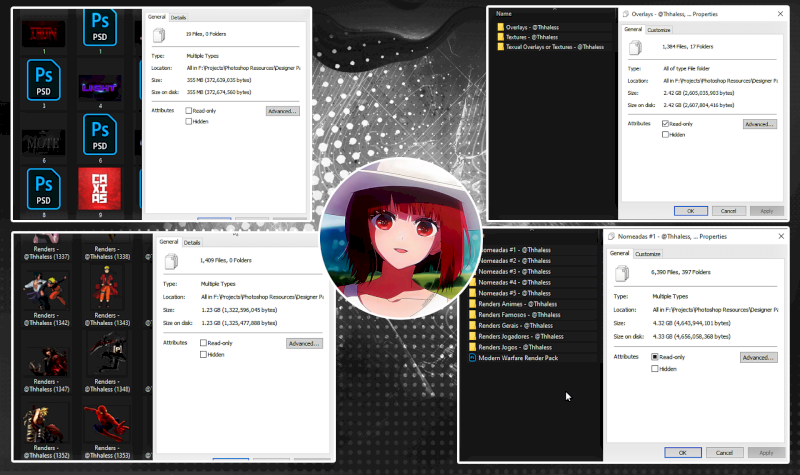The height and width of the screenshot is (475, 800).
Task: Uncheck Read-only in Overlays Properties dialog
Action: (x=666, y=123)
